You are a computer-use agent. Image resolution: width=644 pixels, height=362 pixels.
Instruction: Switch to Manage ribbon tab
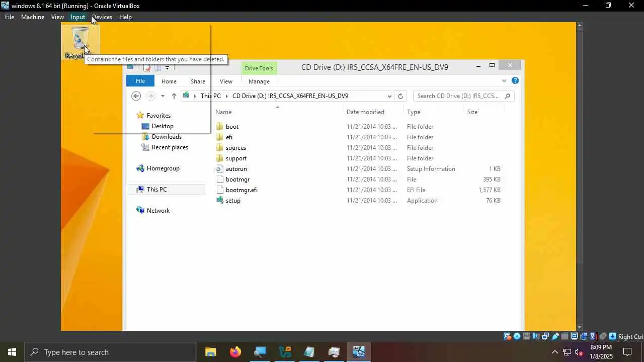259,81
